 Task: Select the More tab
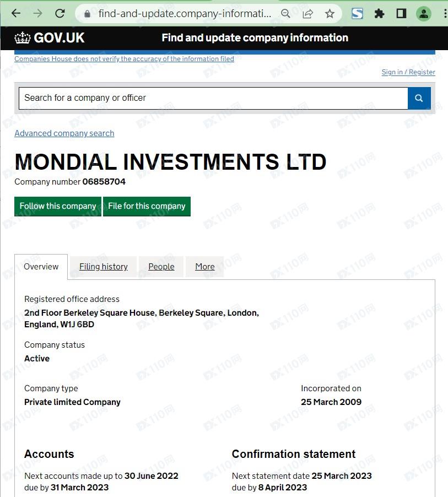coord(204,267)
